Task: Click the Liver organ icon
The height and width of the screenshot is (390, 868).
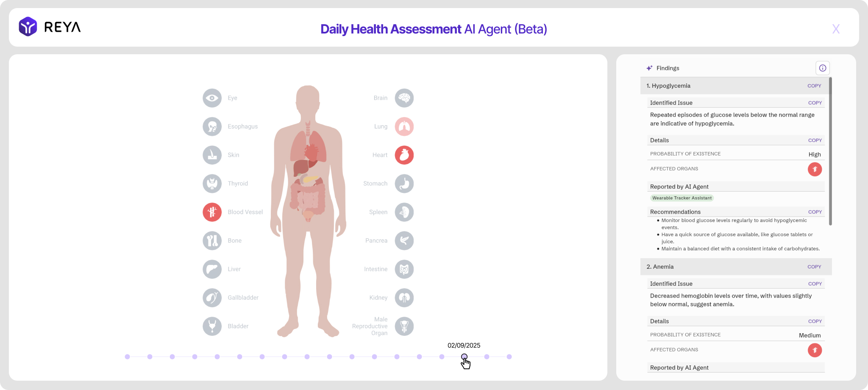Action: tap(212, 269)
